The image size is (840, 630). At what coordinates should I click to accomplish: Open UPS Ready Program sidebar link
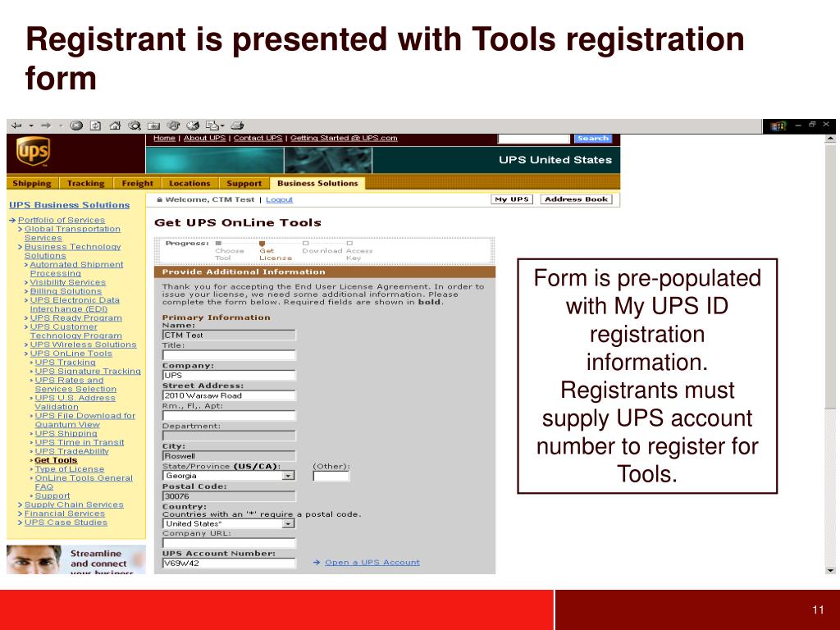[x=76, y=318]
